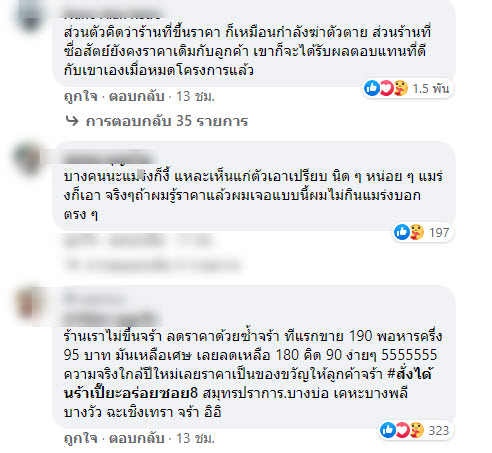
Task: Open the blurred profile picture of the third commenter
Action: (x=29, y=303)
